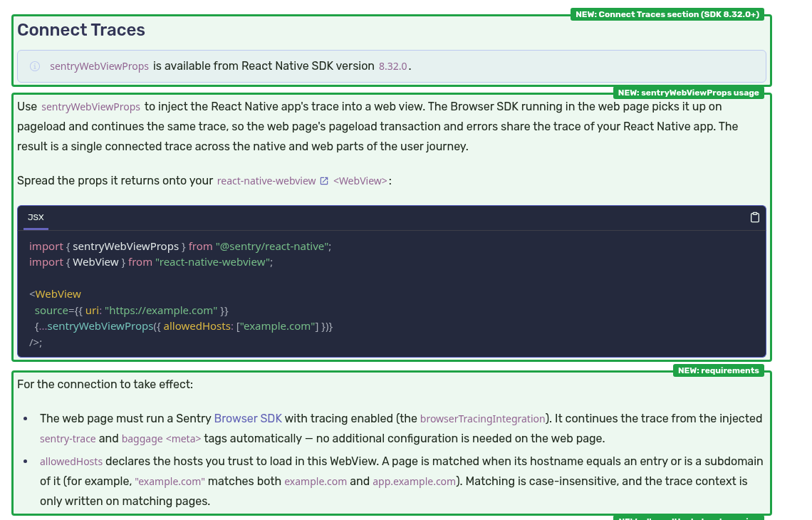Click the Connect Traces heading
Screen dimensions: 812x520
coord(81,30)
